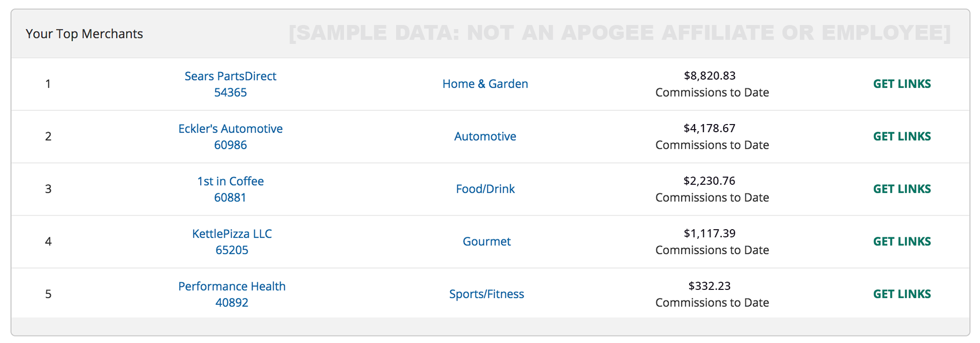Get links for KettlePizza LLC
Screen dimensions: 980x343
tap(902, 241)
